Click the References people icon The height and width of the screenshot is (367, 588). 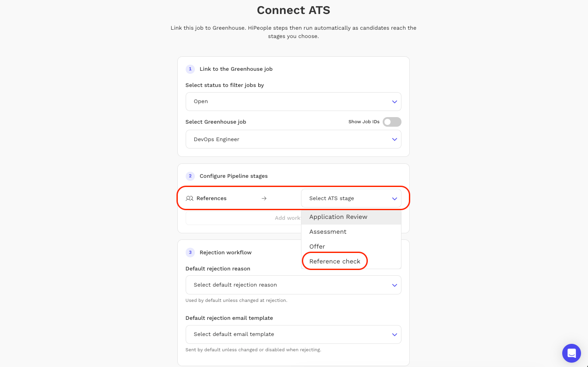coord(189,198)
